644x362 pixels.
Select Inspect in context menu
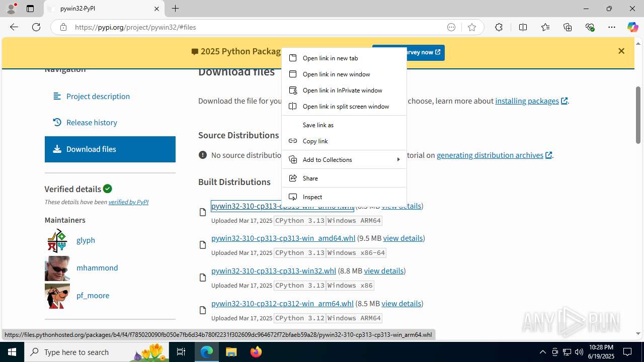(x=344, y=197)
